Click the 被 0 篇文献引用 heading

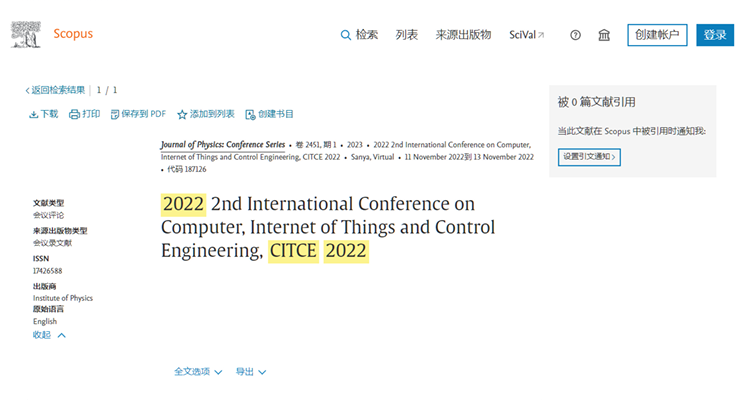[x=596, y=102]
